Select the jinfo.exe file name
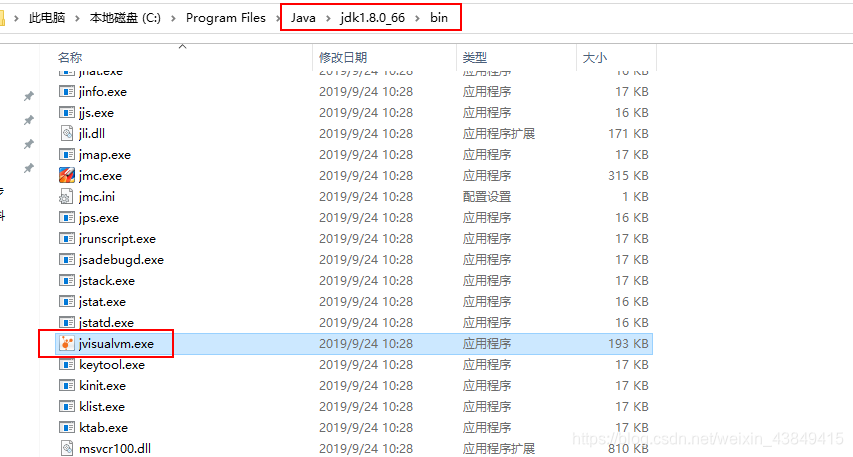The height and width of the screenshot is (457, 853). tap(103, 92)
